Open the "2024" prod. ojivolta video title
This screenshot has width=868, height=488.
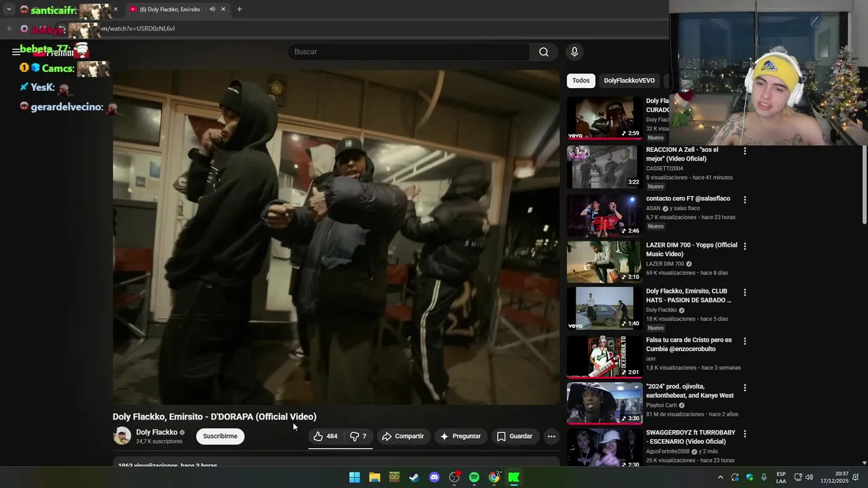[690, 391]
